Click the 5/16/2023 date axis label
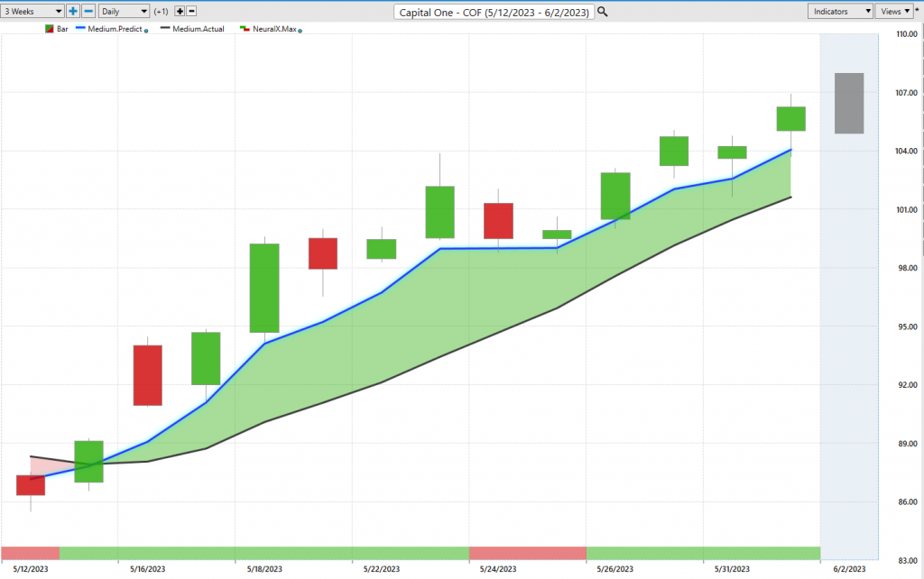Screen dimensions: 924x579 pyautogui.click(x=147, y=569)
